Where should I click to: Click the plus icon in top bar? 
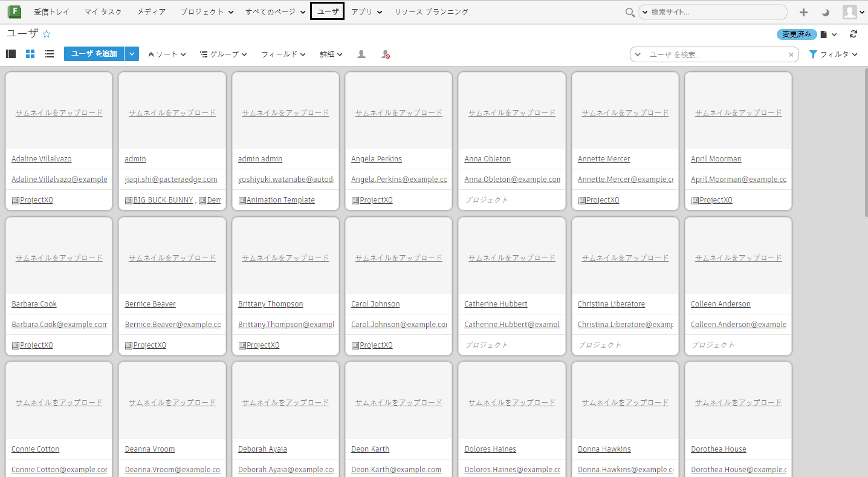tap(803, 12)
